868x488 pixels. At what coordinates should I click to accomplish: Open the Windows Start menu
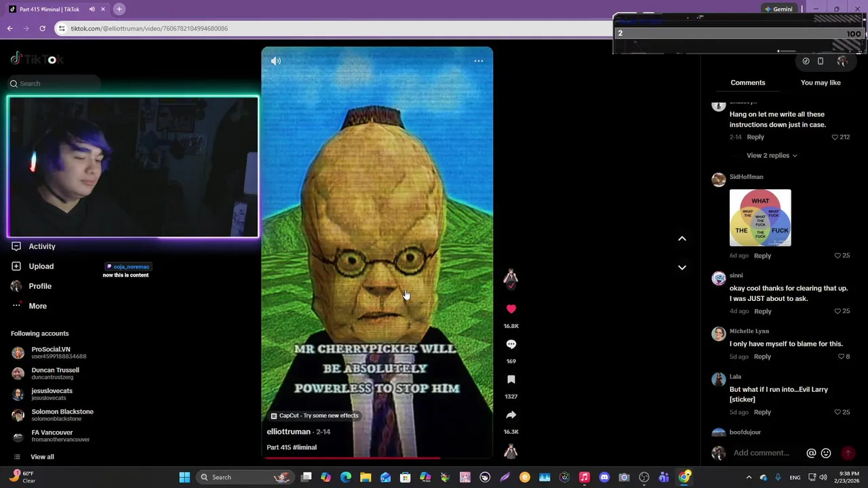pyautogui.click(x=184, y=477)
